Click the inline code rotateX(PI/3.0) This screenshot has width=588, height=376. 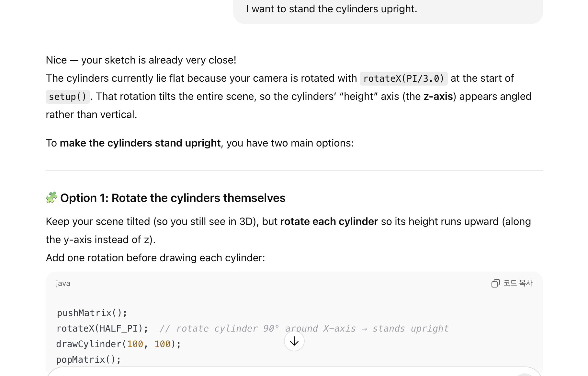pos(403,78)
